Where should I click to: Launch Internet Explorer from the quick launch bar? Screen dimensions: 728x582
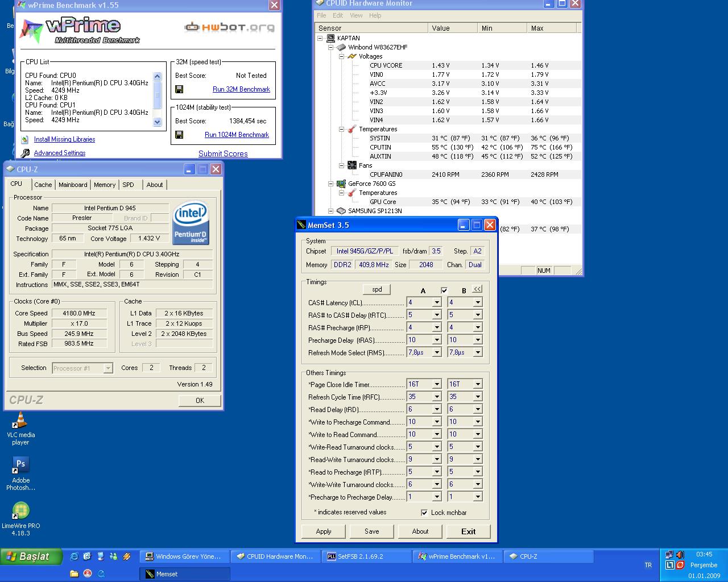[x=74, y=556]
